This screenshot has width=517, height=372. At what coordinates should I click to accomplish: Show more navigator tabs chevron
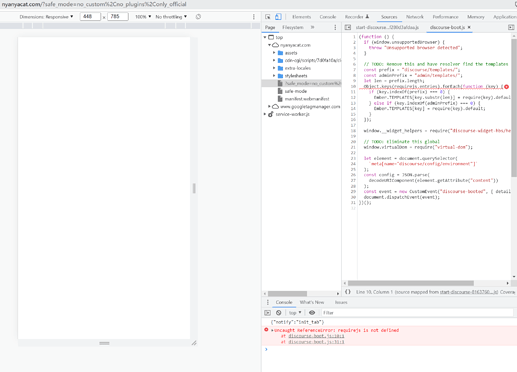pyautogui.click(x=312, y=27)
